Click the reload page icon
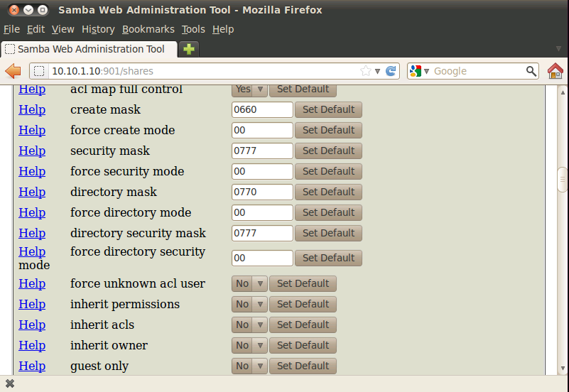 point(391,71)
